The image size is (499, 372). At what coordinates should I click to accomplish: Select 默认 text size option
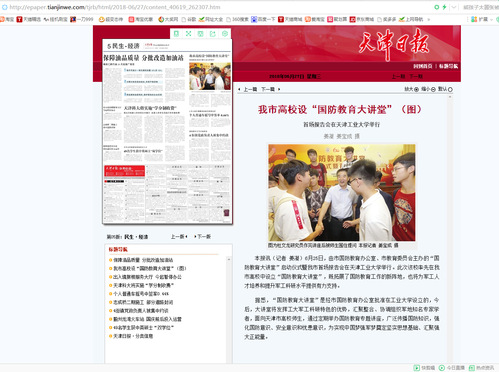pos(445,89)
